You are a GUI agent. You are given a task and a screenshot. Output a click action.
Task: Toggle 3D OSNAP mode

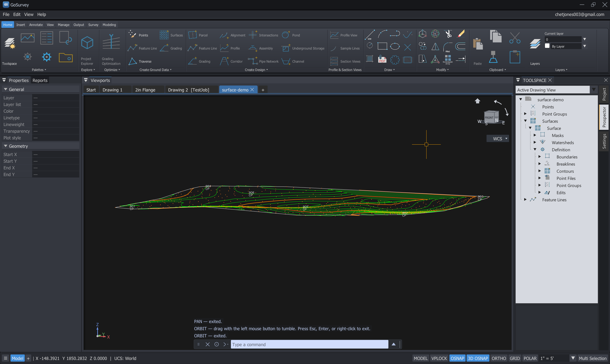pos(478,358)
